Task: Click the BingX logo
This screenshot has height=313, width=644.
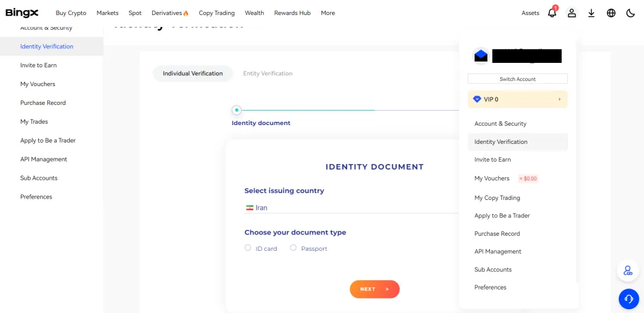Action: [x=22, y=13]
